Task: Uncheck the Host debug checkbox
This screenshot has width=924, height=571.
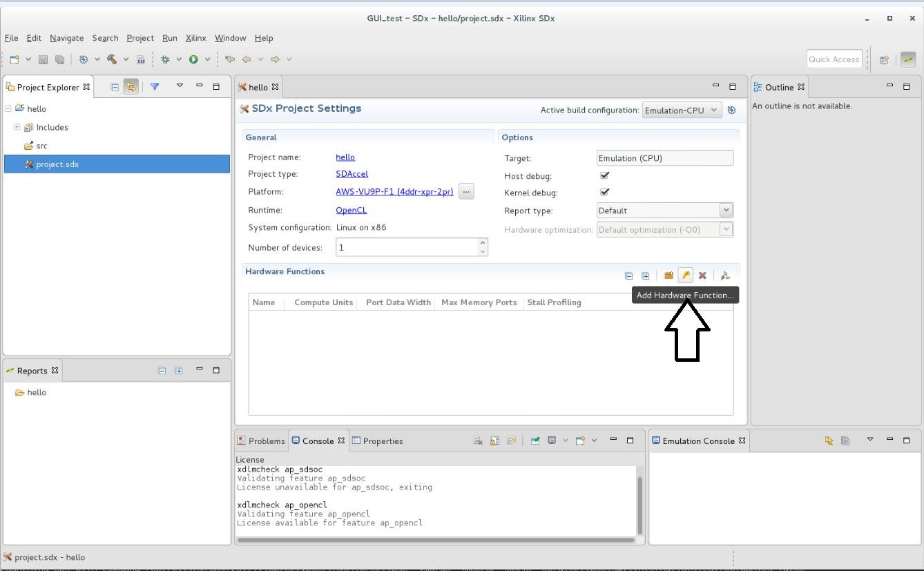Action: coord(605,175)
